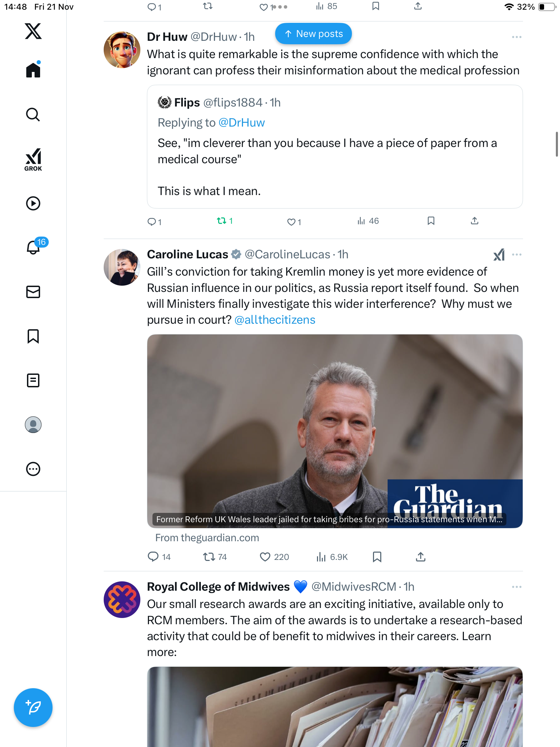Open more options on Caroline Lucas's post
Viewport: 560px width, 747px height.
pos(516,255)
